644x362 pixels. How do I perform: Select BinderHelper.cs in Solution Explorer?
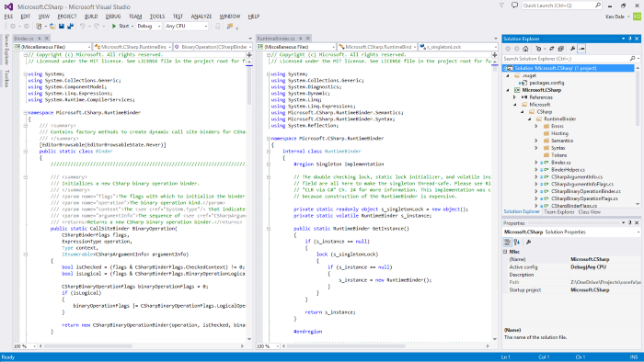(x=568, y=170)
